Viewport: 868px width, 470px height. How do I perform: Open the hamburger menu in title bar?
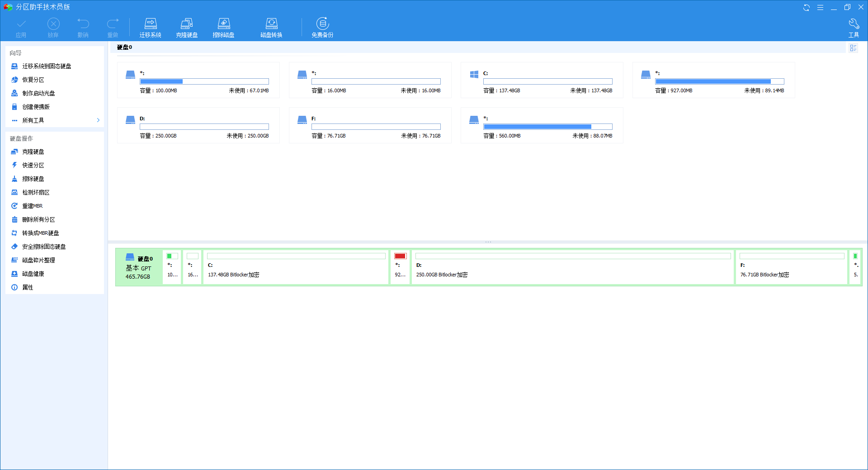click(x=820, y=7)
